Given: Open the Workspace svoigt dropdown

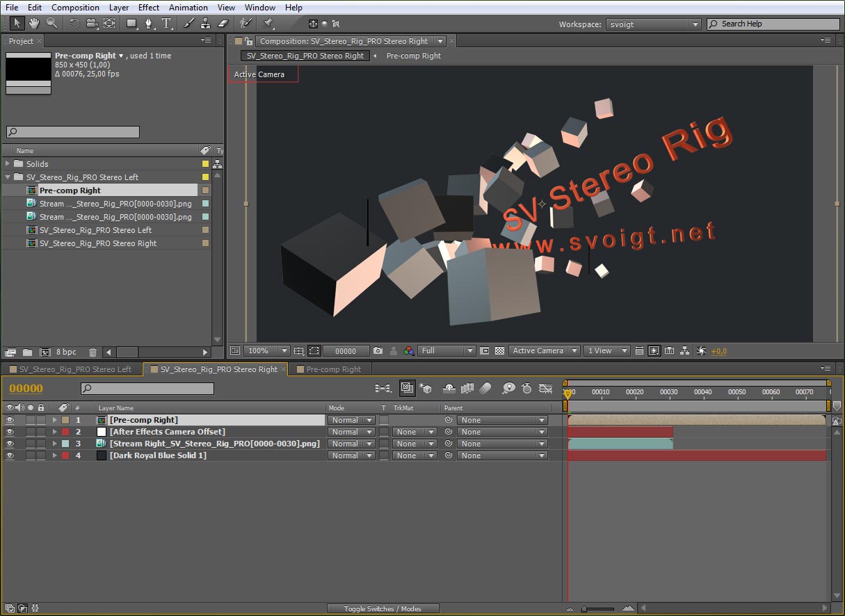Looking at the screenshot, I should 653,24.
